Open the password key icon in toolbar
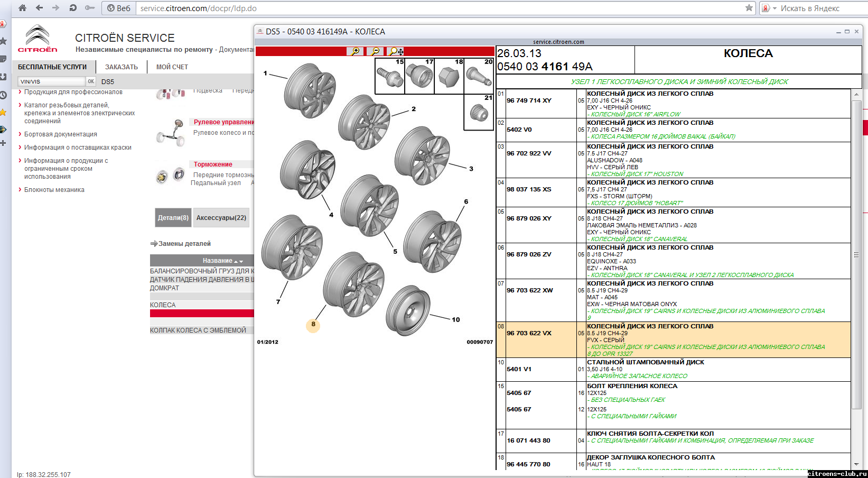 [x=90, y=8]
